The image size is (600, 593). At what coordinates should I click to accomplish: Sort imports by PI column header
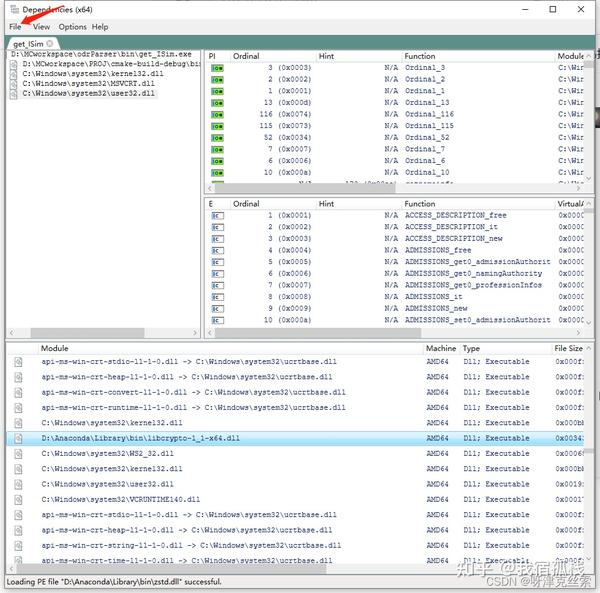coord(218,56)
